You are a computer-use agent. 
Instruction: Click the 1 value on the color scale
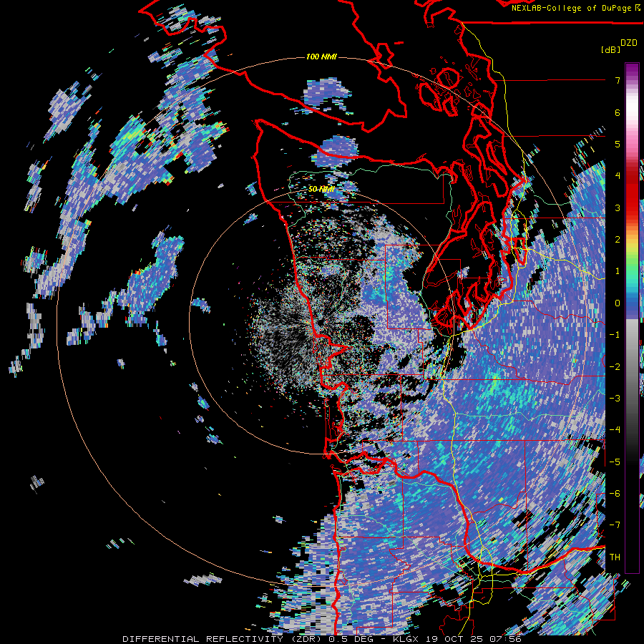pos(618,271)
